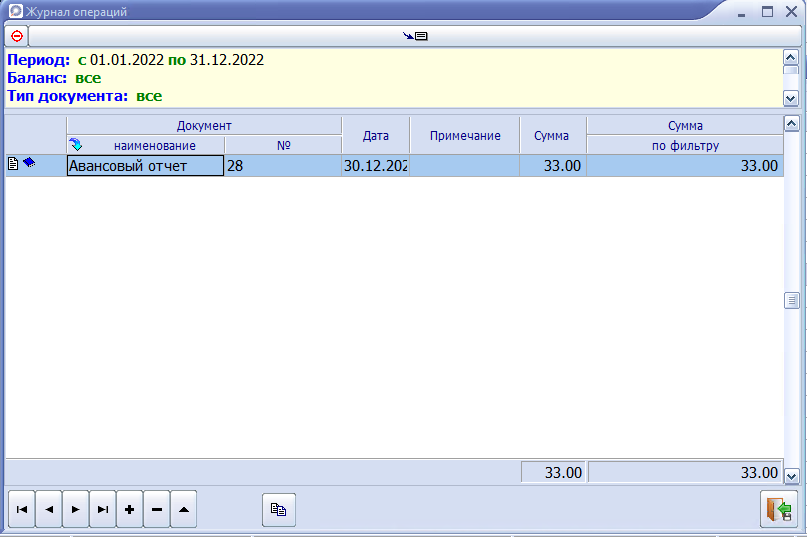
Task: Click the table scrollbar thumb
Action: point(792,300)
